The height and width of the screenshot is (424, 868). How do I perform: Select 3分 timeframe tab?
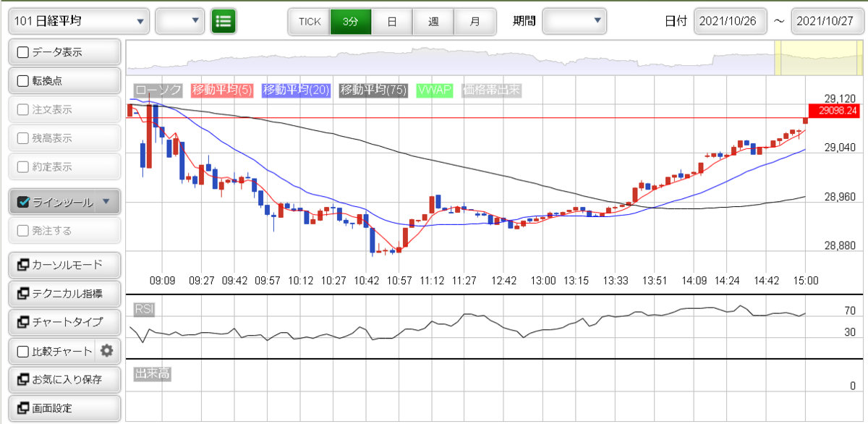pyautogui.click(x=351, y=21)
